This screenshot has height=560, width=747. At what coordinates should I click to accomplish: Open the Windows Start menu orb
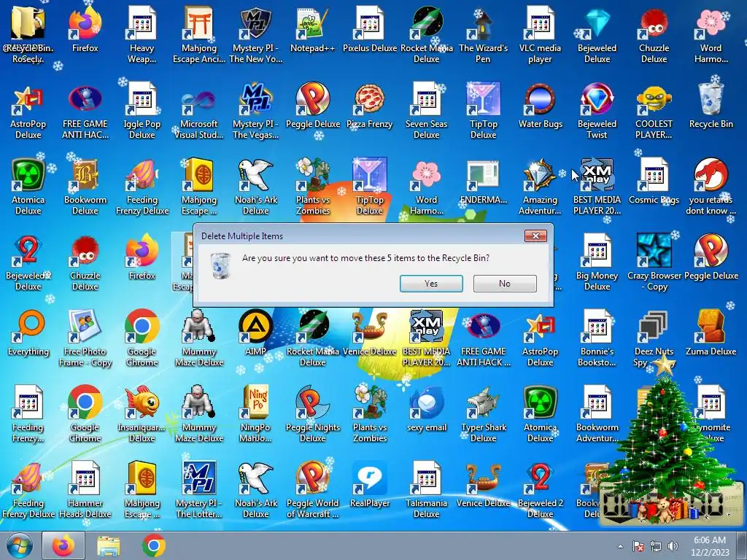pos(19,545)
